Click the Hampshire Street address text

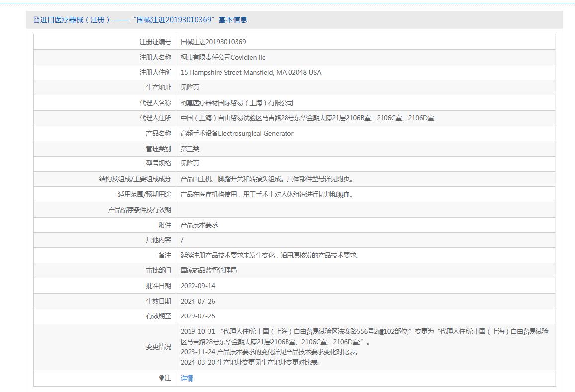251,72
